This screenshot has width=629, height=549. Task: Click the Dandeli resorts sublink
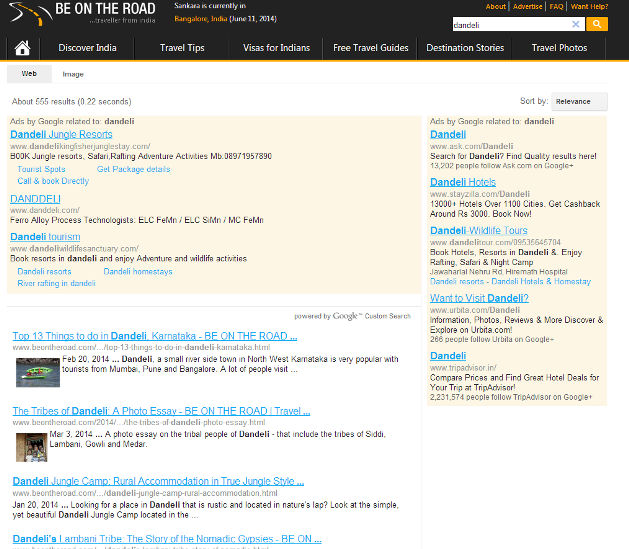pyautogui.click(x=44, y=271)
